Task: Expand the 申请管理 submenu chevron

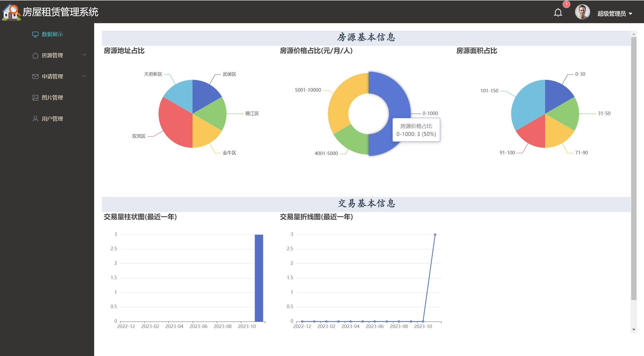Action: 84,76
